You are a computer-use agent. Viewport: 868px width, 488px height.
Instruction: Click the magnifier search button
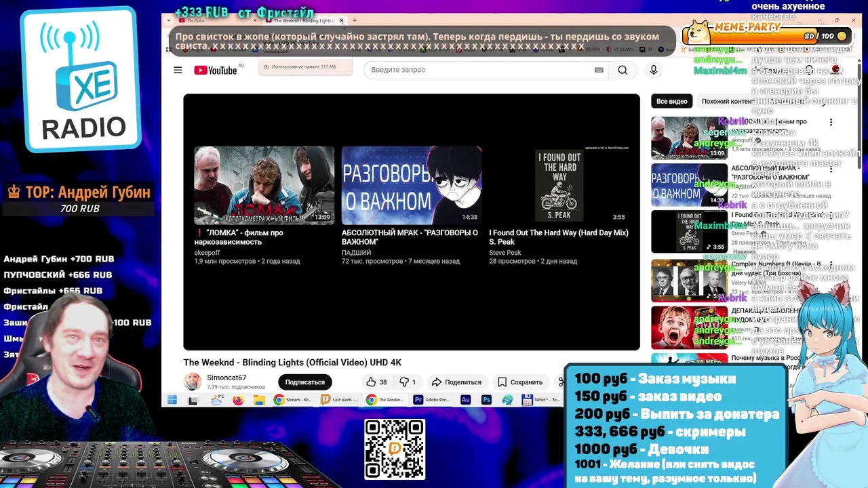623,70
